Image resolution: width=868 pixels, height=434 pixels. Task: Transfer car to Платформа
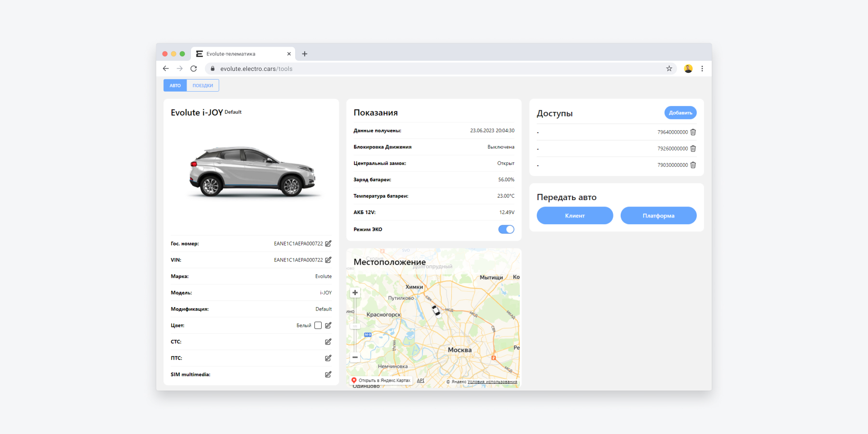pos(658,216)
